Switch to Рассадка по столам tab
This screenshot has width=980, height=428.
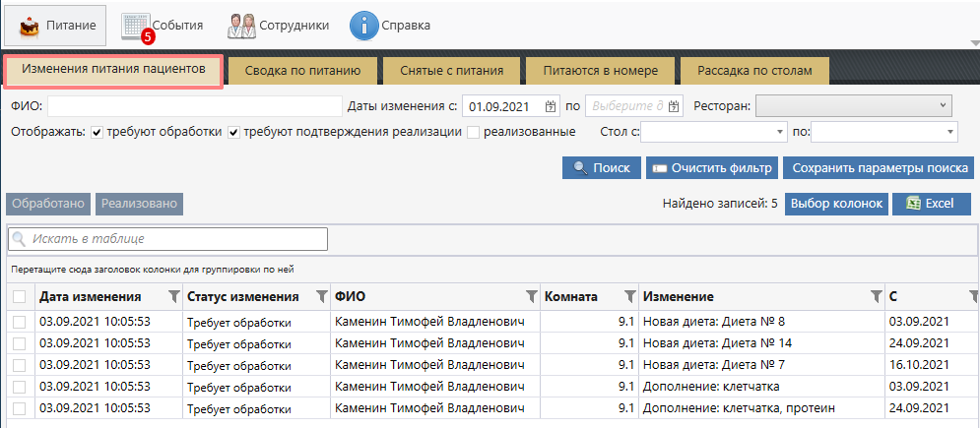(x=755, y=71)
